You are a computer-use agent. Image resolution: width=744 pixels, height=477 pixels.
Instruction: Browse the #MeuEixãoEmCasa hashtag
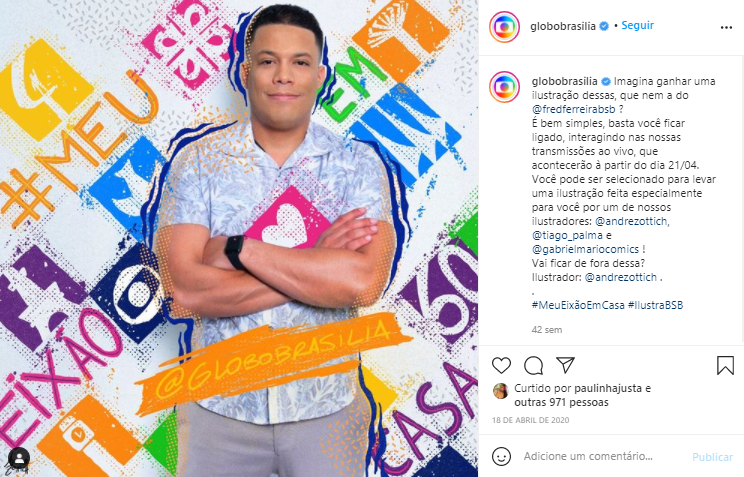[x=578, y=305]
